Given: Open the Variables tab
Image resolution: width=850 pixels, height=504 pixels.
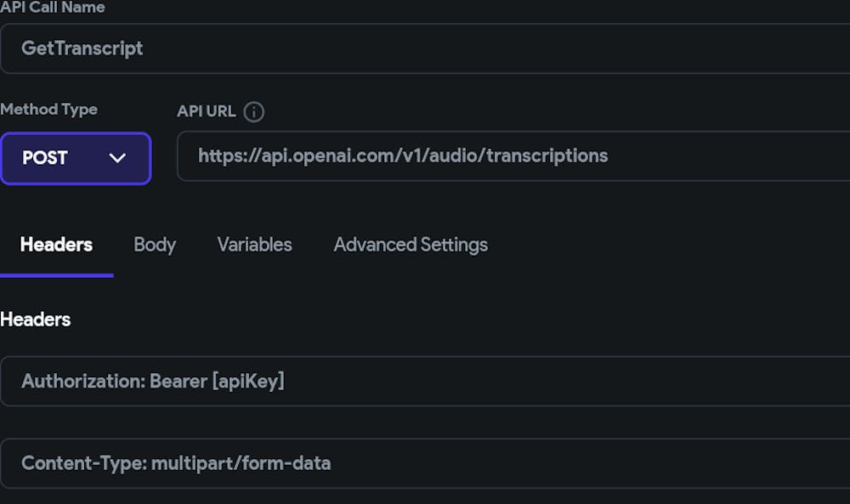Looking at the screenshot, I should (254, 245).
